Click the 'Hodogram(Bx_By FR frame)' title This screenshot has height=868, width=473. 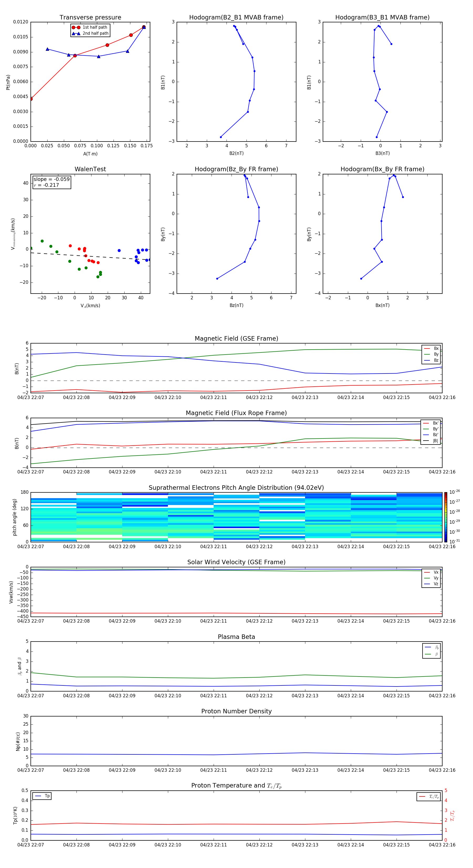click(x=382, y=169)
